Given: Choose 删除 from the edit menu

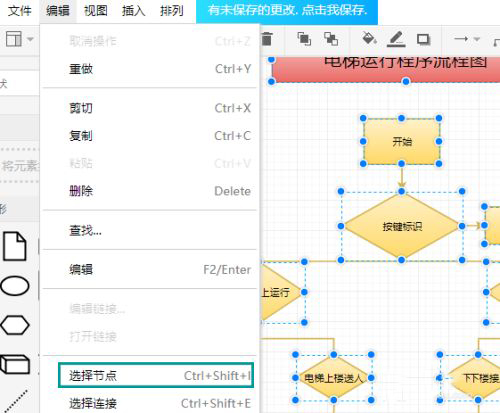Looking at the screenshot, I should point(150,191).
